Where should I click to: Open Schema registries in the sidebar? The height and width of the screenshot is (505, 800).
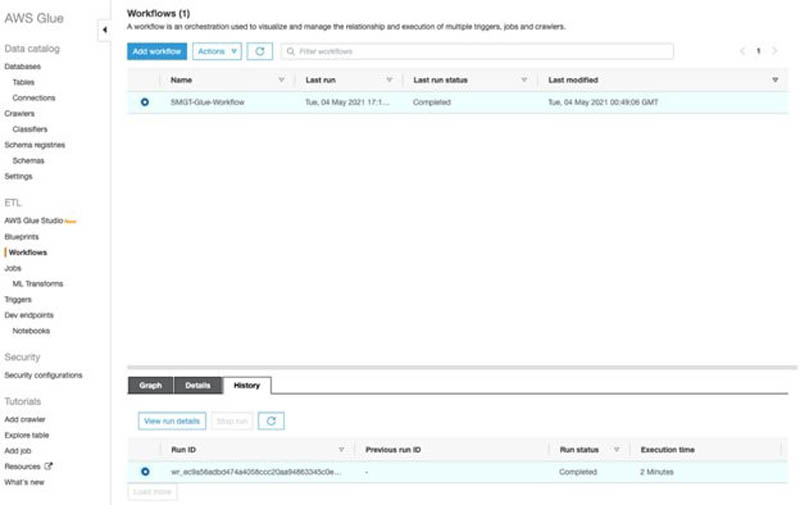(x=35, y=145)
